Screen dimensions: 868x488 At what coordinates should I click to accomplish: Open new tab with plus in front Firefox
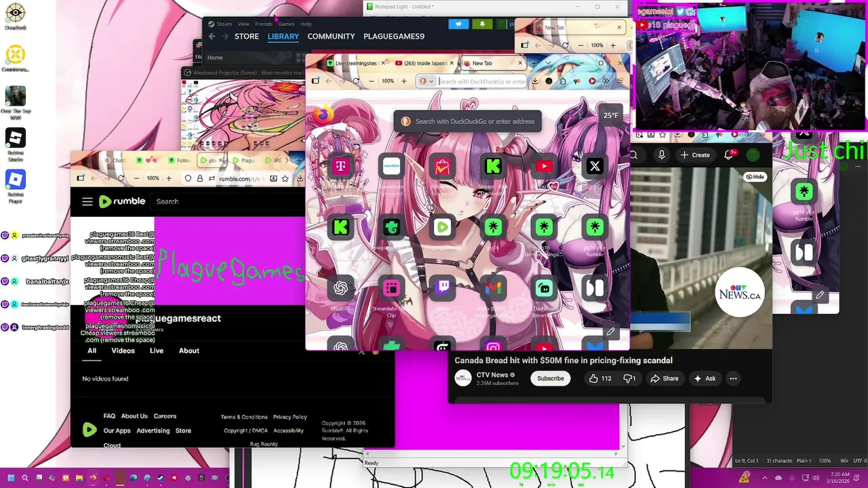pyautogui.click(x=535, y=63)
